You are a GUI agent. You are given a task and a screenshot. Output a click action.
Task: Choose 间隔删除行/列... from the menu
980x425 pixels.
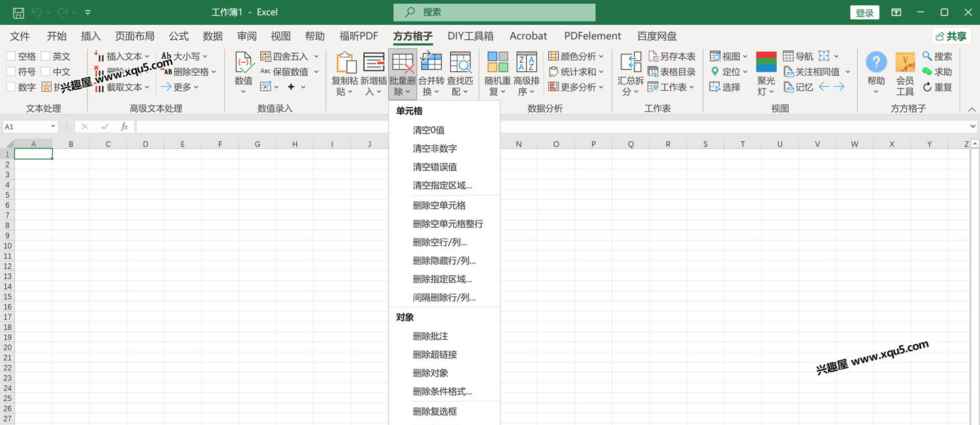pos(444,297)
